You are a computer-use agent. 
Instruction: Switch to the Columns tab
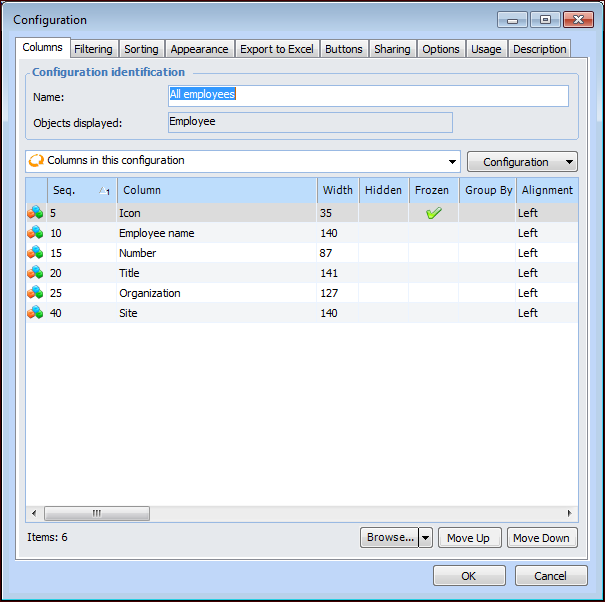point(42,47)
